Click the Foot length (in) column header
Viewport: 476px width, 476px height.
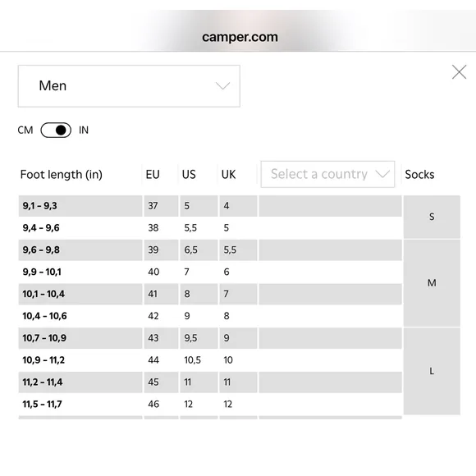coord(62,175)
